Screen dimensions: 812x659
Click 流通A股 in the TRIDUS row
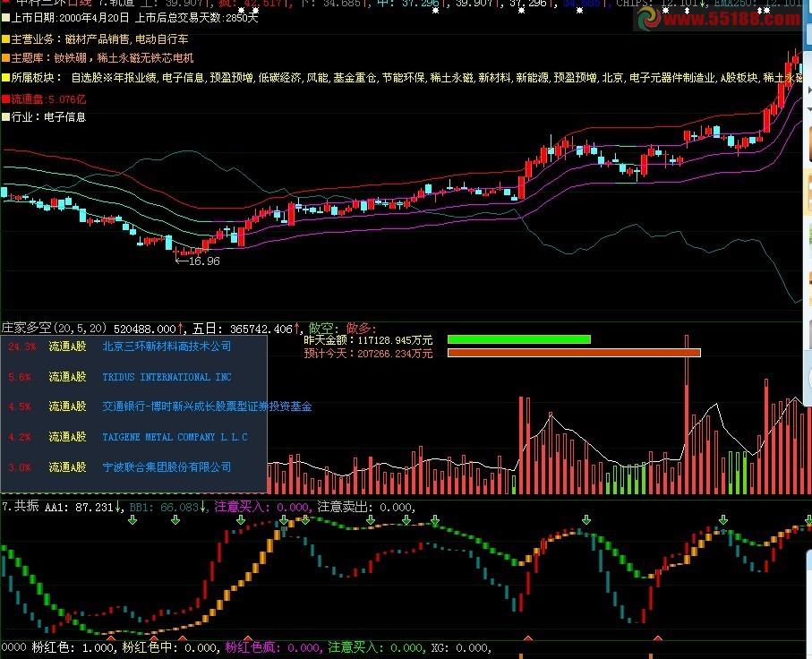click(x=67, y=377)
